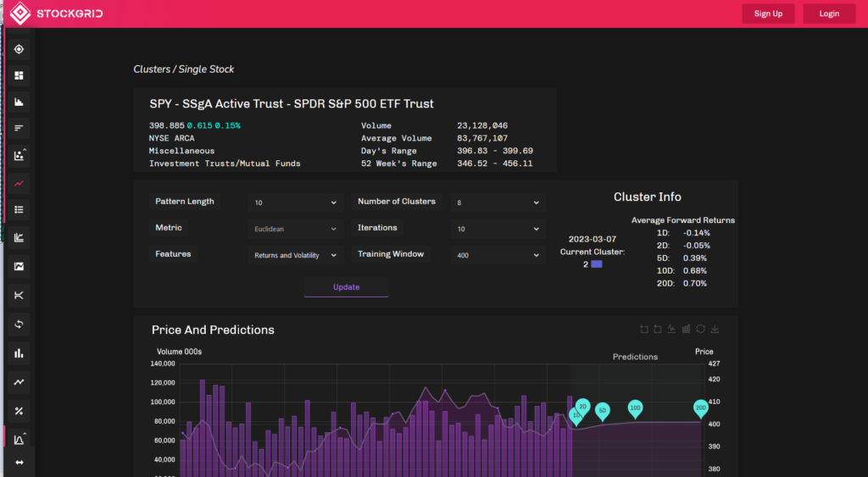Switch chart to line view icon
The width and height of the screenshot is (868, 477).
click(x=671, y=329)
